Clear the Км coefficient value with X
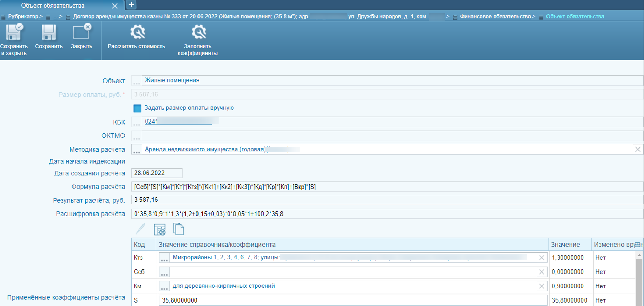Viewport: 644px width, 306px height. click(541, 286)
